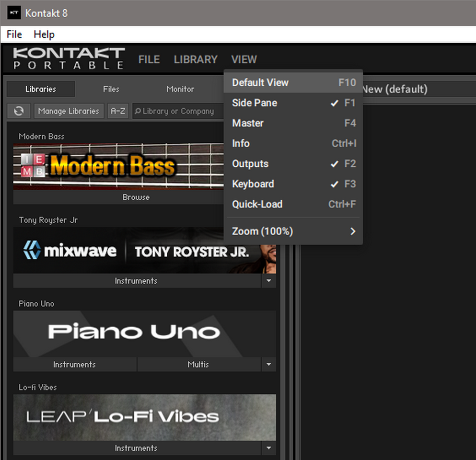Click the Manage Libraries button
476x460 pixels.
coord(69,111)
